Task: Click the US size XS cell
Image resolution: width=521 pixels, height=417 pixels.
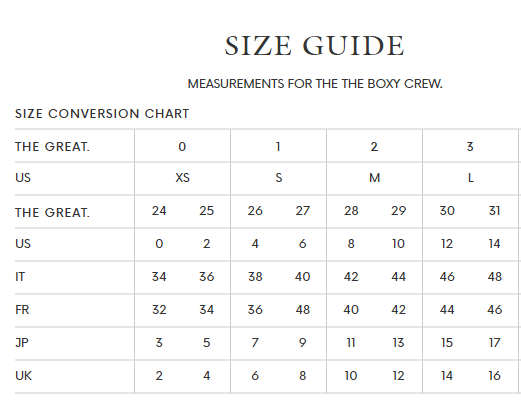Action: click(182, 178)
